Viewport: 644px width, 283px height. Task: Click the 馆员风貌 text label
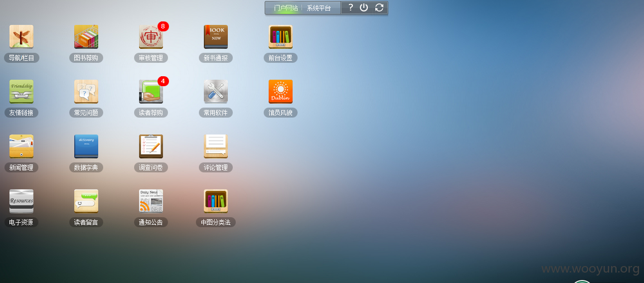(x=281, y=113)
